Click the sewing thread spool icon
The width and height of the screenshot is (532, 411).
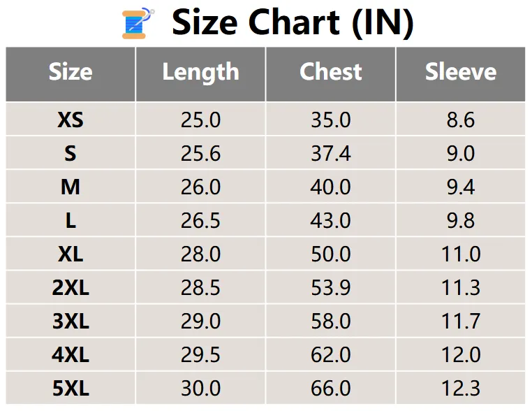(139, 23)
